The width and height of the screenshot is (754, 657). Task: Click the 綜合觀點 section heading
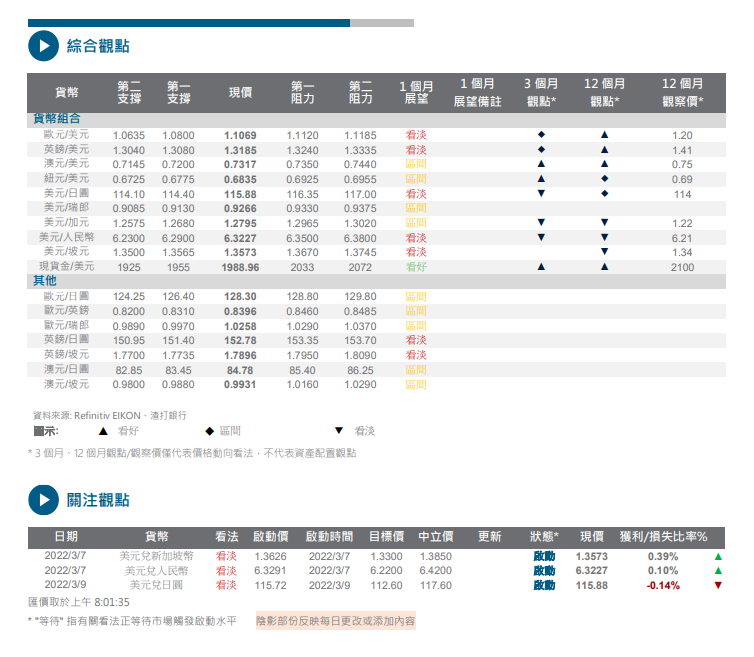(98, 46)
